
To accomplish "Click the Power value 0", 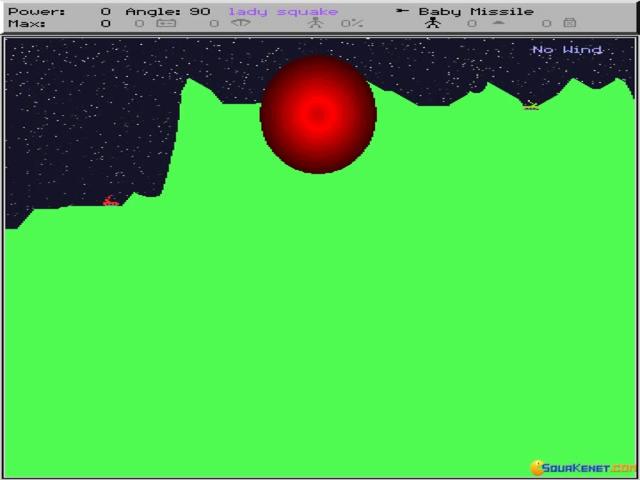I will [106, 11].
